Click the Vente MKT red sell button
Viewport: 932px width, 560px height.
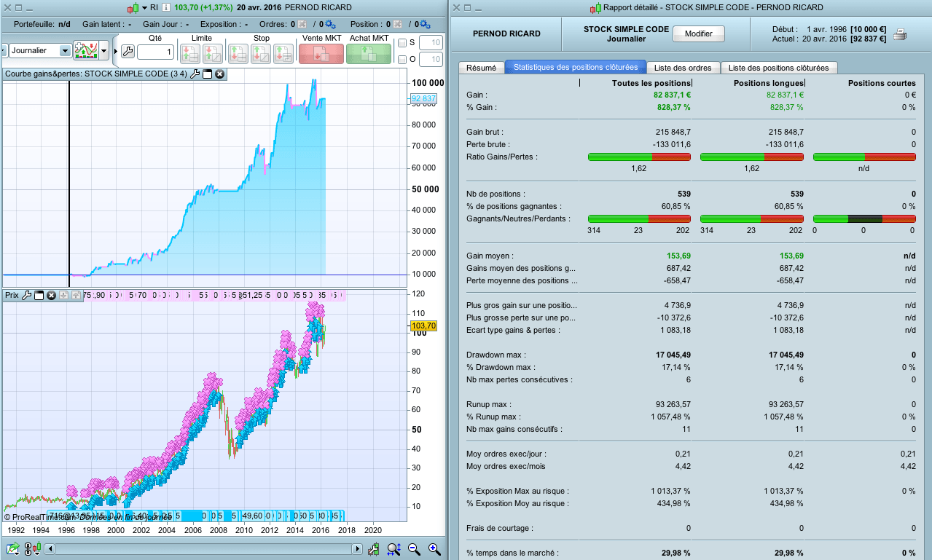[x=321, y=52]
